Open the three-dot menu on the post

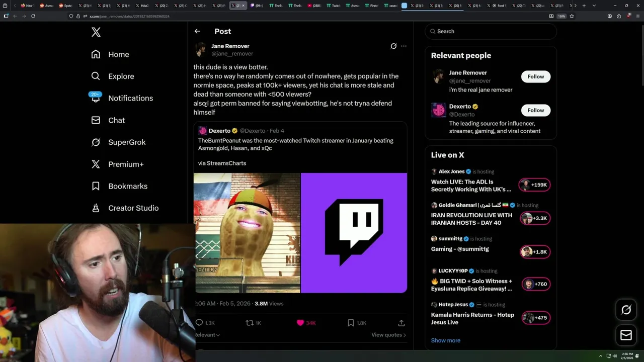pyautogui.click(x=404, y=46)
